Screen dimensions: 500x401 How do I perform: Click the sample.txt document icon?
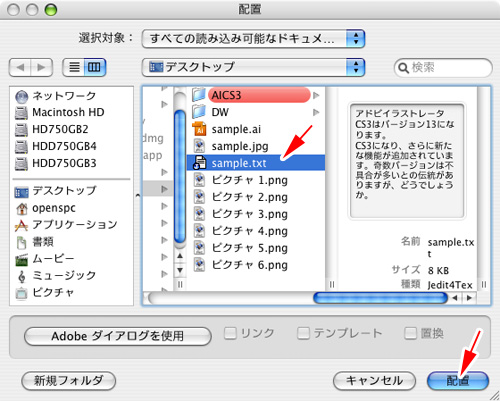199,163
